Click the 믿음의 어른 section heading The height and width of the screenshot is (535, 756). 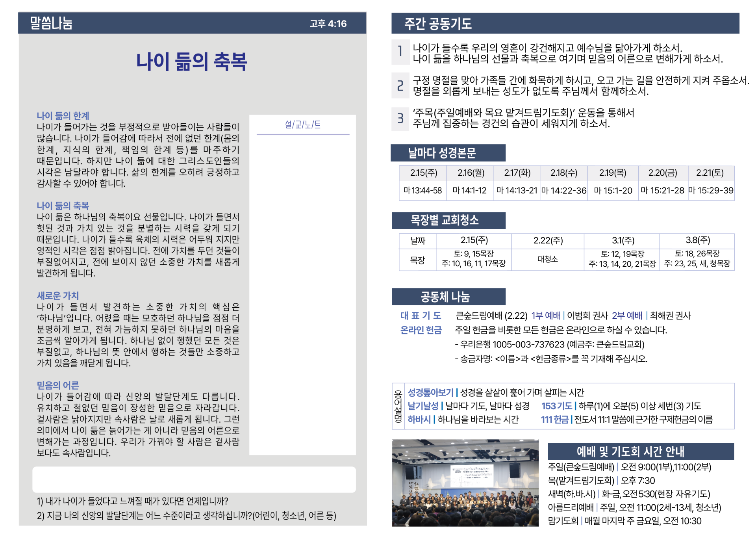tap(58, 385)
